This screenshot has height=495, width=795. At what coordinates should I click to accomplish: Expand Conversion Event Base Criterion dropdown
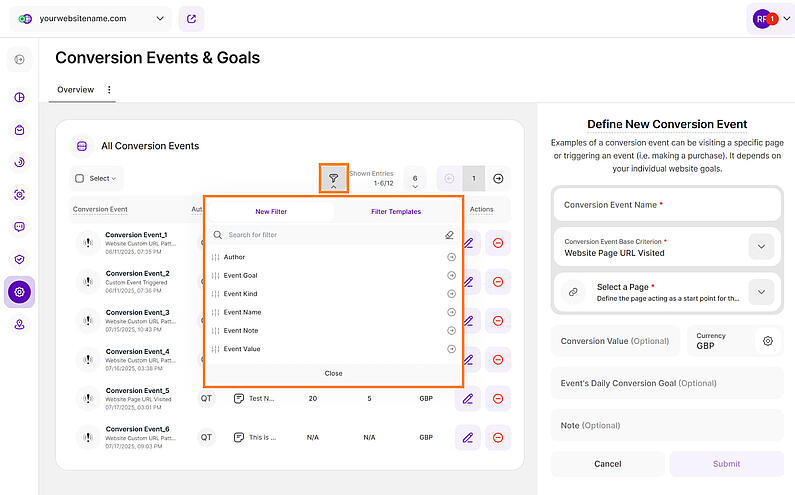761,247
